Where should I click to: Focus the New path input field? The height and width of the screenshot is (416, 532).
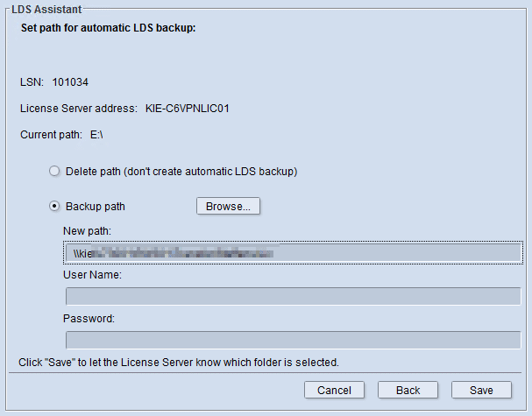(x=293, y=253)
